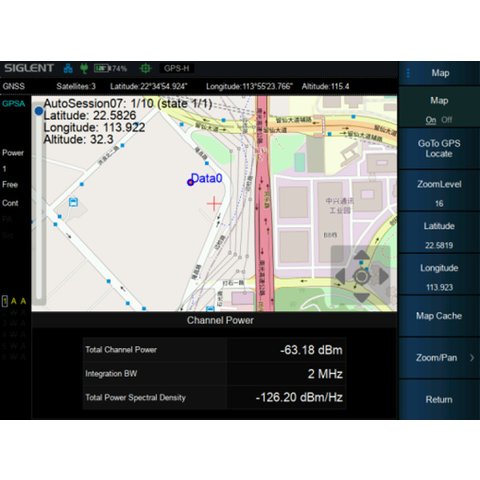Select the GPSA mode label
The image size is (480, 480).
pyautogui.click(x=14, y=104)
